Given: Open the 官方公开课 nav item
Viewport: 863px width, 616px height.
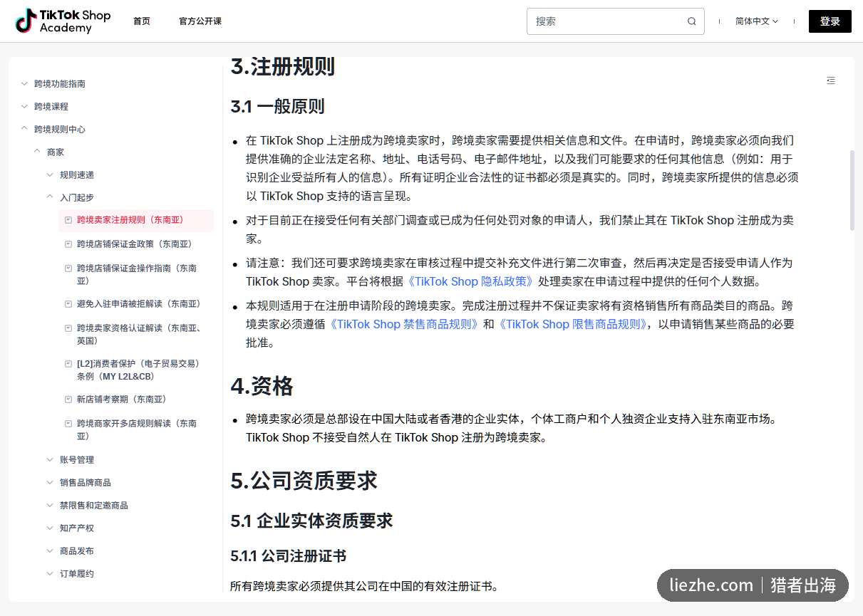Looking at the screenshot, I should (x=200, y=21).
